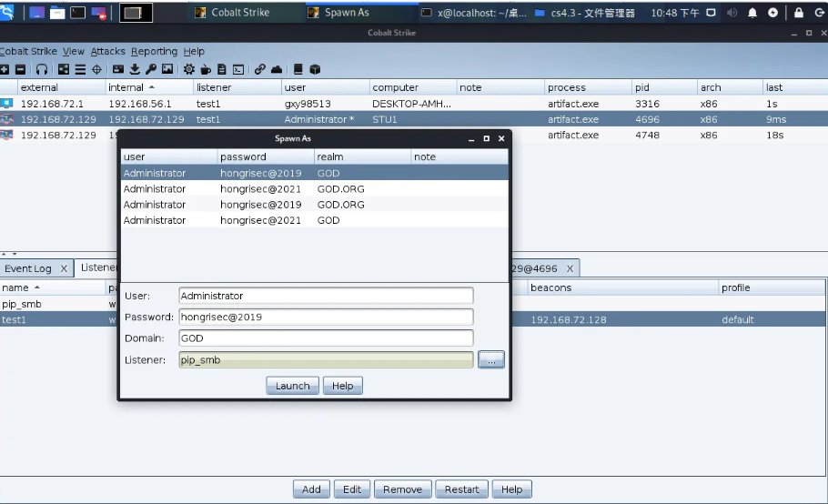Focus the Domain input field
Image resolution: width=828 pixels, height=504 pixels.
coord(326,338)
